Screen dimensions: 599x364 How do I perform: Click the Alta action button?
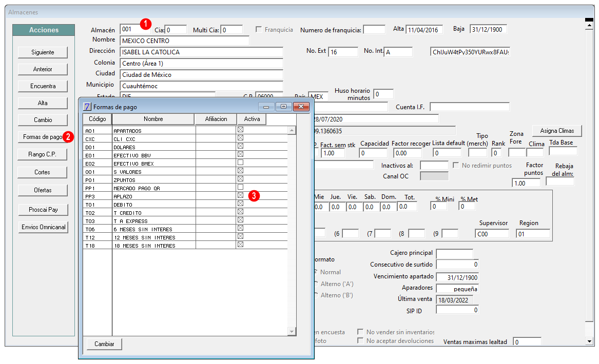tap(43, 103)
